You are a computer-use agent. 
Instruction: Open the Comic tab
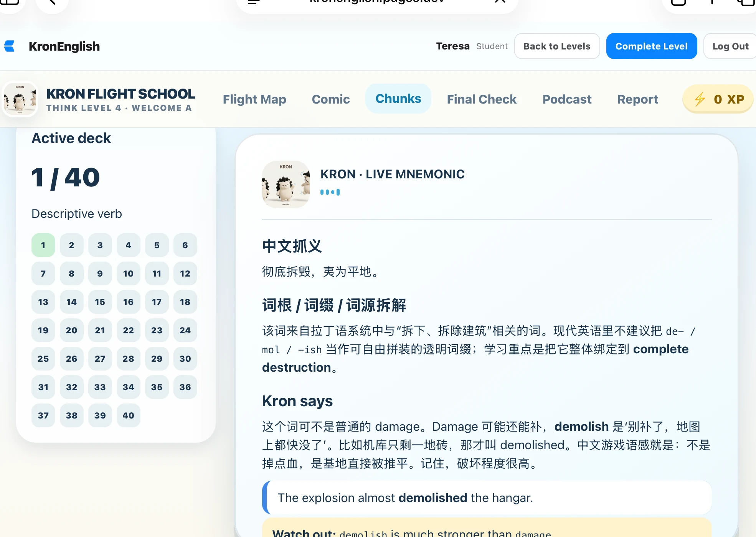[x=331, y=99]
